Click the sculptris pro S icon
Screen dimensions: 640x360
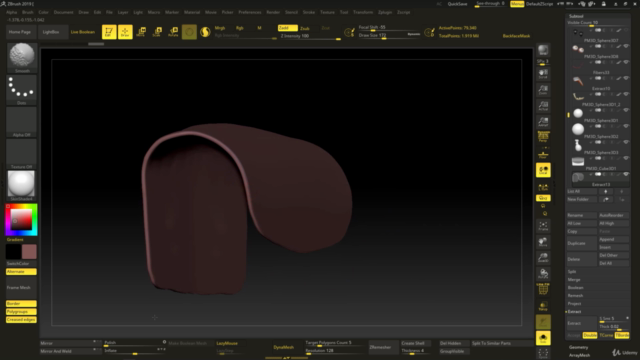(205, 32)
